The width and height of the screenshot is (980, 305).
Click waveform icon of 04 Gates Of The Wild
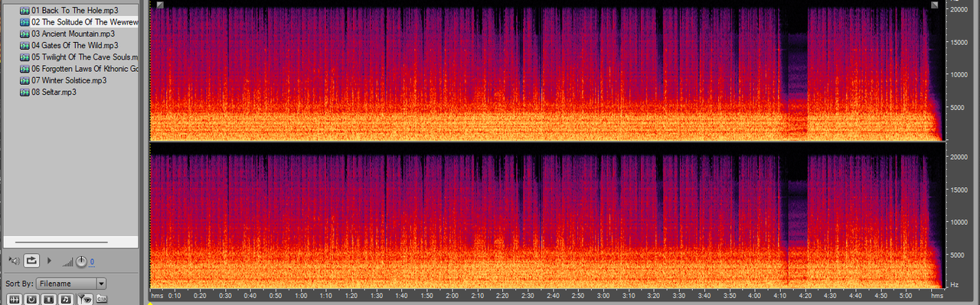pos(24,45)
